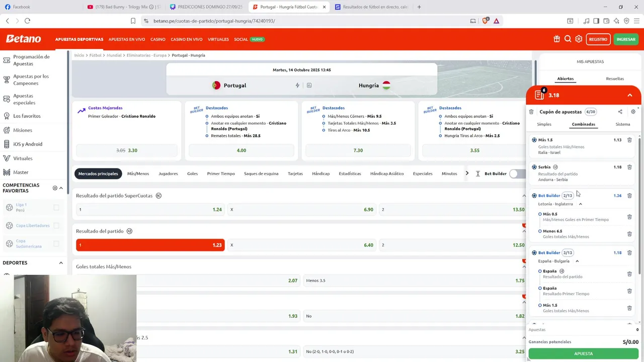This screenshot has height=362, width=644.
Task: Switch to the Facebook browser tab
Action: pyautogui.click(x=21, y=7)
